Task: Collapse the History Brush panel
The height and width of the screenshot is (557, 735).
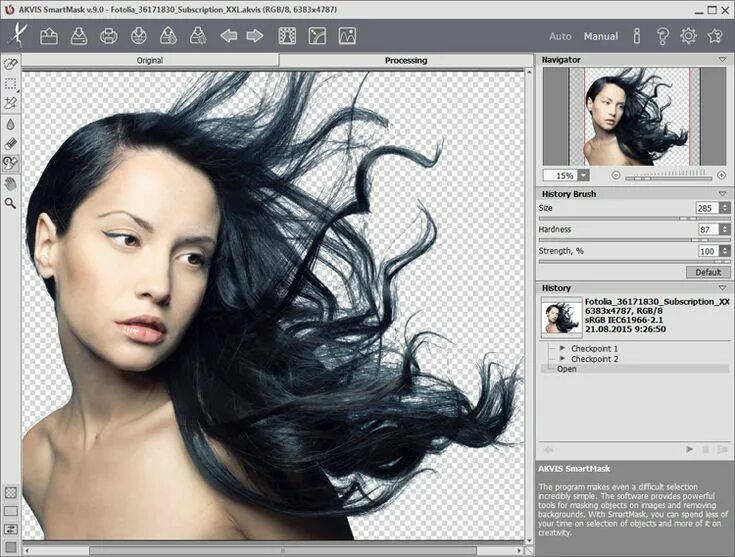Action: coord(722,194)
